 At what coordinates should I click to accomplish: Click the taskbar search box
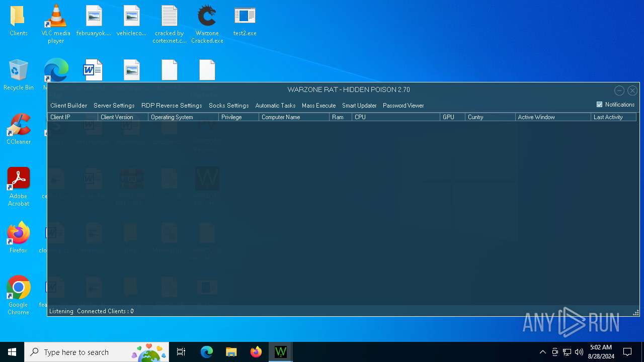97,352
